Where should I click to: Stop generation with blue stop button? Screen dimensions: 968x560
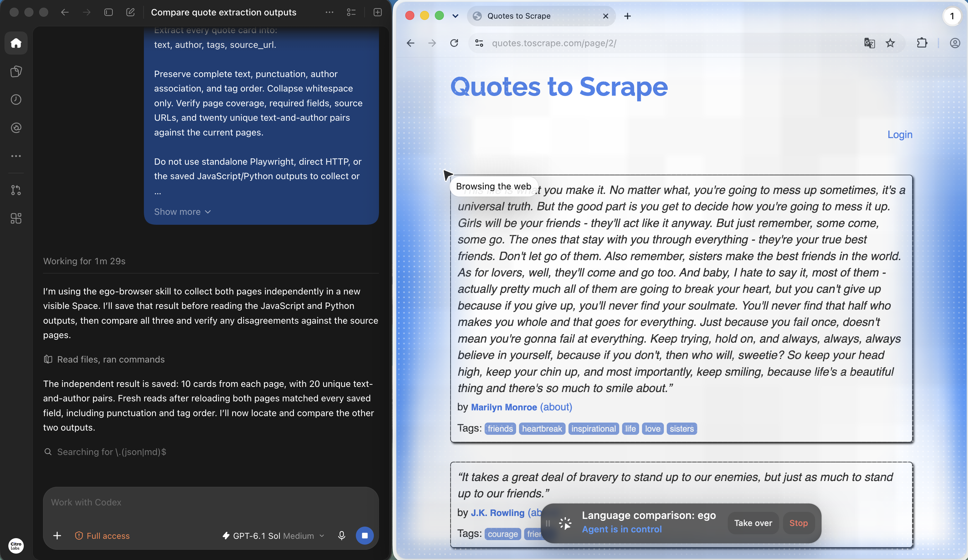[365, 535]
